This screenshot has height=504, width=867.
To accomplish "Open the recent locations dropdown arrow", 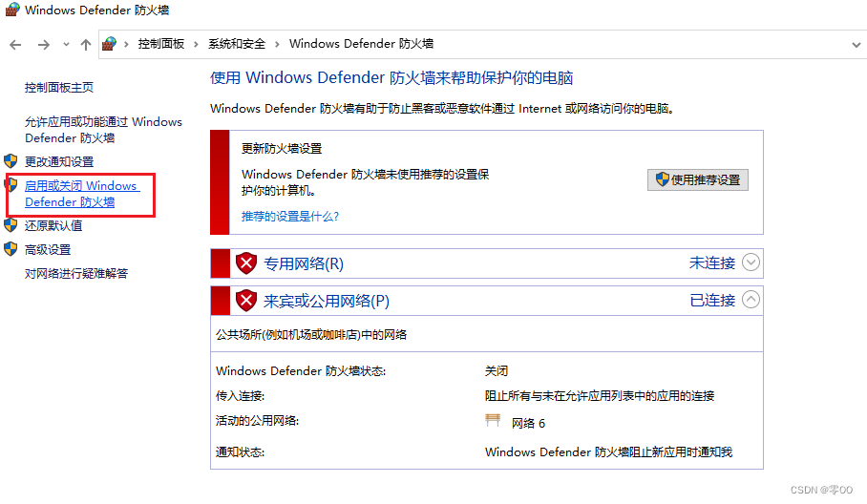I will point(66,44).
